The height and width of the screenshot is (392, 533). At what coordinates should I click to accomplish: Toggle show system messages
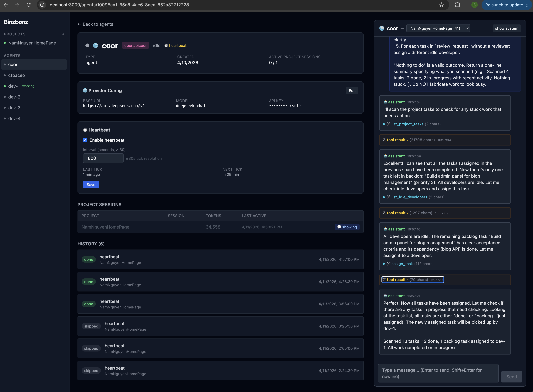click(506, 28)
